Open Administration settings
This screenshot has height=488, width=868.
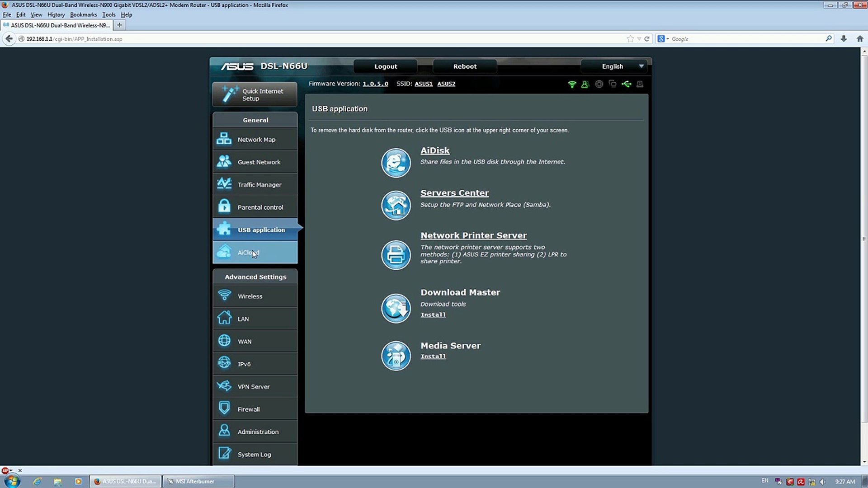pyautogui.click(x=255, y=432)
